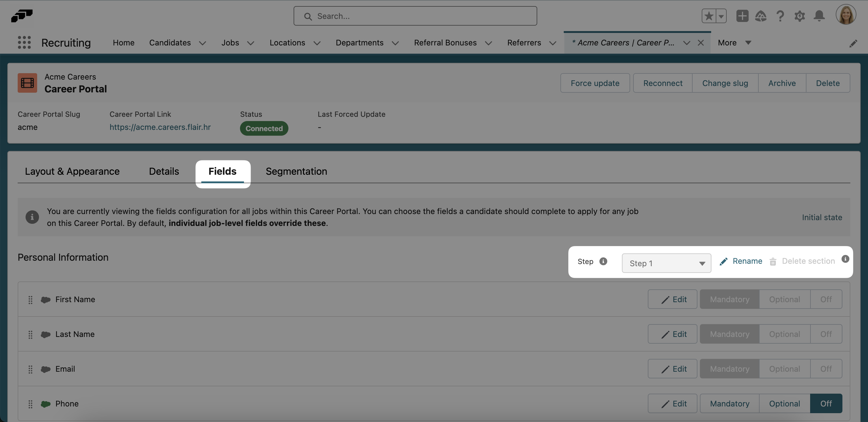Screen dimensions: 868x422
Task: Click the flair logo in top left
Action: coord(22,16)
